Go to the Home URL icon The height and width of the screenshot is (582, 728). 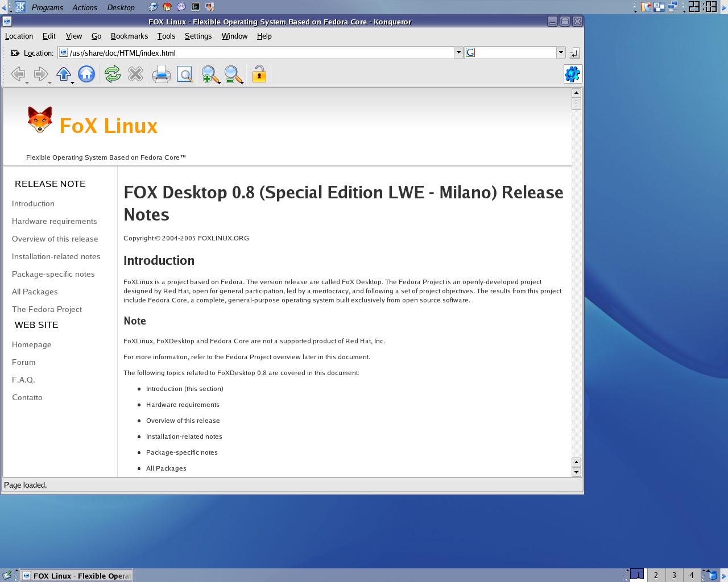86,74
